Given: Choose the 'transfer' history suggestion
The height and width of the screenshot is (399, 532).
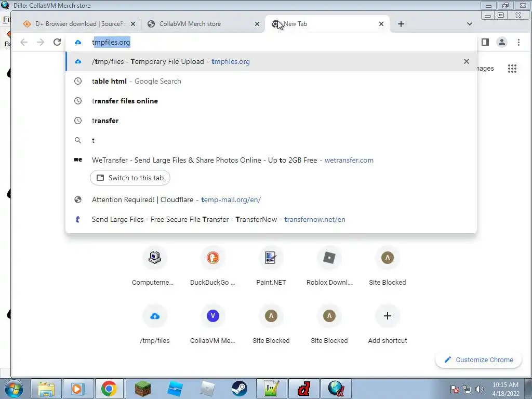Looking at the screenshot, I should tap(271, 121).
